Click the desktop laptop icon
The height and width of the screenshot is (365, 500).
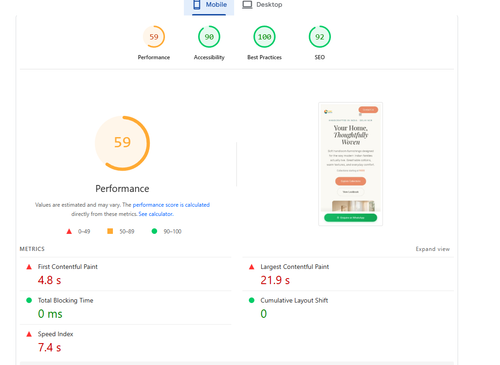(x=247, y=5)
